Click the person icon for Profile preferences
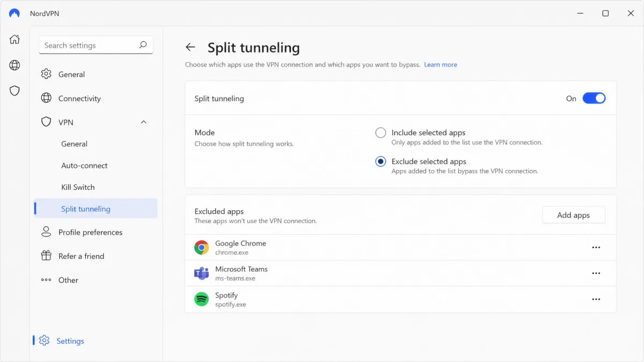The image size is (644, 362). click(47, 232)
